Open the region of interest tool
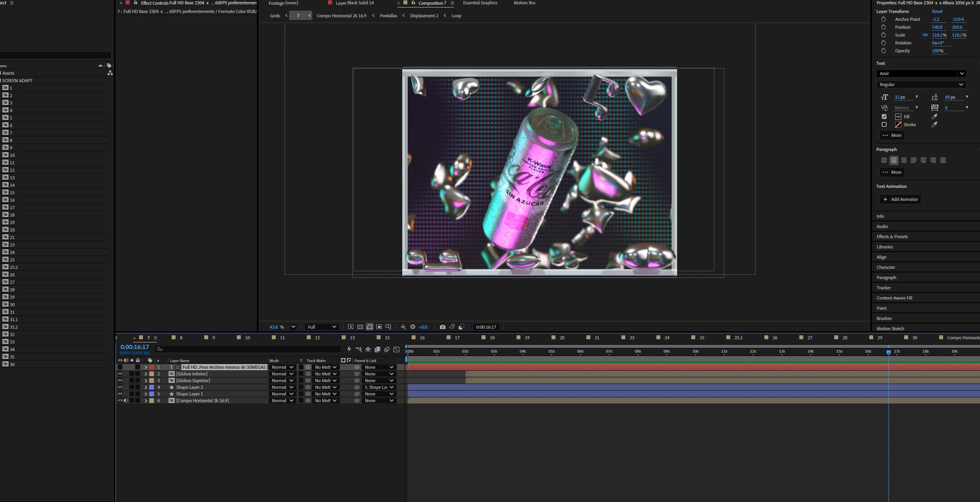The height and width of the screenshot is (502, 980). (x=379, y=327)
